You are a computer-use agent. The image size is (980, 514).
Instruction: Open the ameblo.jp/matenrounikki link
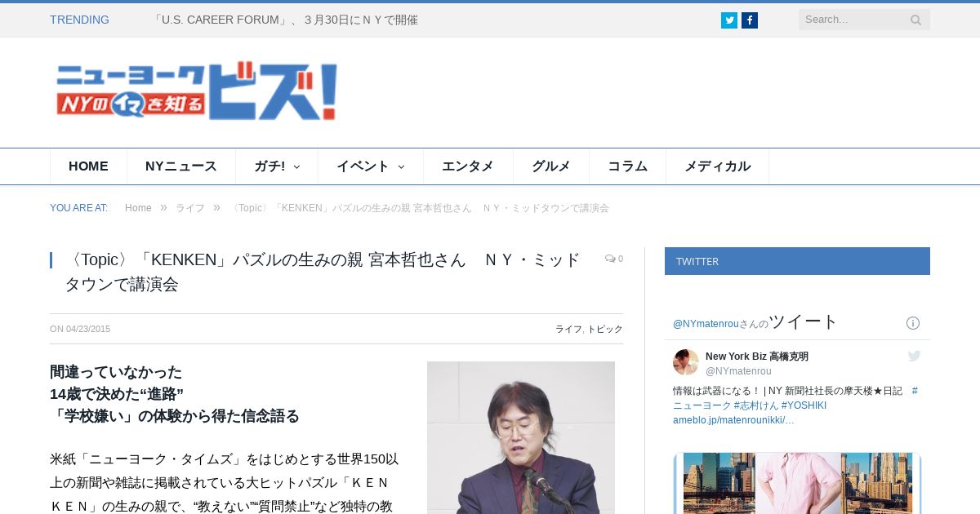coord(733,420)
